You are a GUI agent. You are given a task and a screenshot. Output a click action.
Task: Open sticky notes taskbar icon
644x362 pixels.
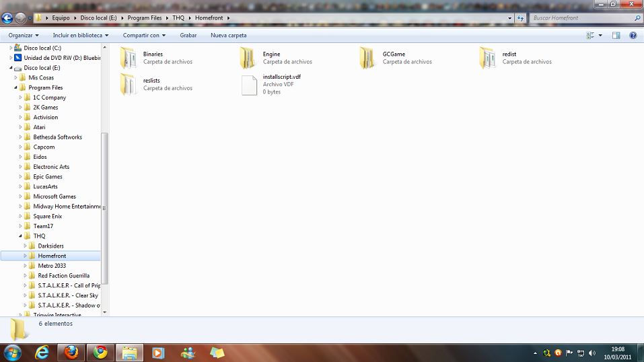pyautogui.click(x=217, y=353)
